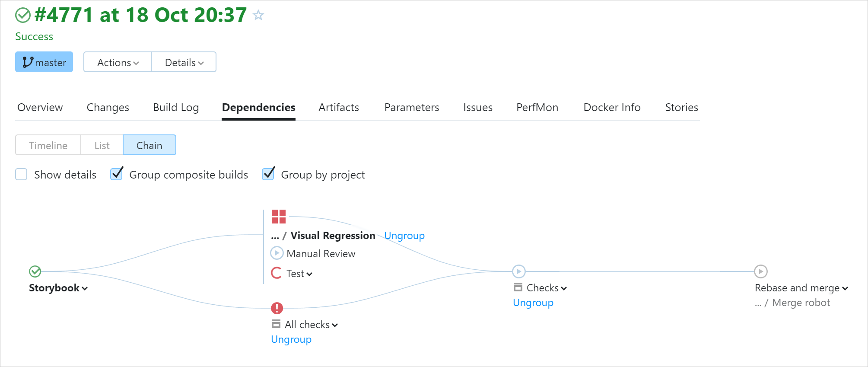Click the master branch button
Image resolution: width=868 pixels, height=367 pixels.
click(44, 62)
